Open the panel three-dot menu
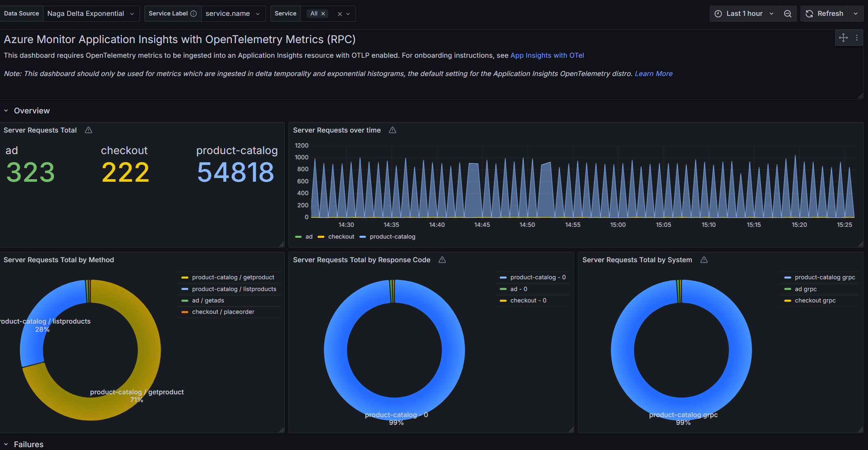 tap(857, 38)
